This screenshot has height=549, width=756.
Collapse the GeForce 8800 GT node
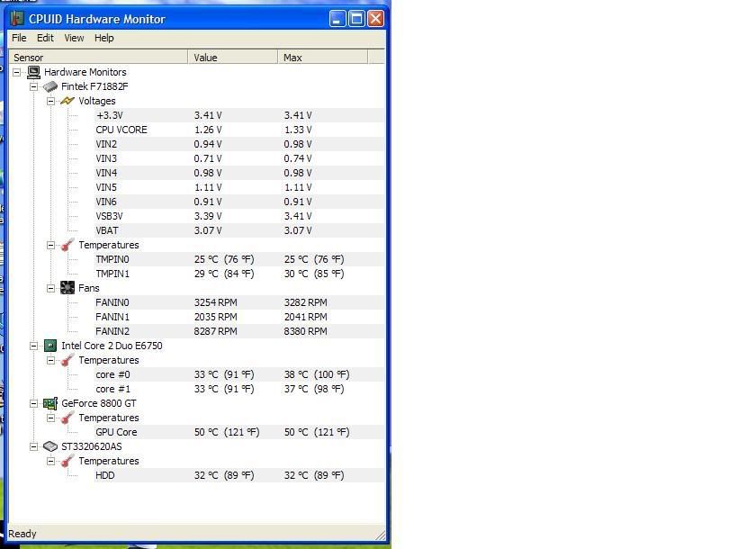point(34,403)
